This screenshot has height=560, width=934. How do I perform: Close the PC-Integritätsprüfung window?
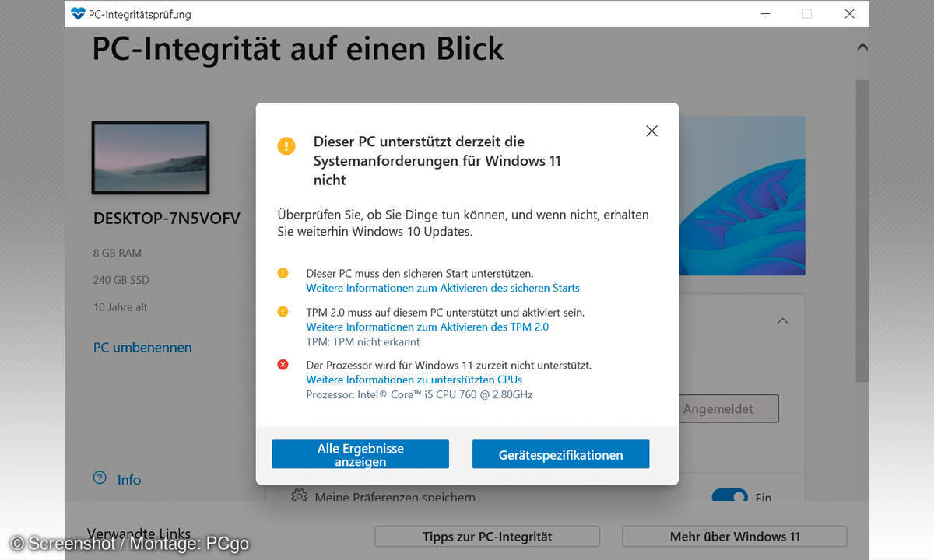point(849,14)
